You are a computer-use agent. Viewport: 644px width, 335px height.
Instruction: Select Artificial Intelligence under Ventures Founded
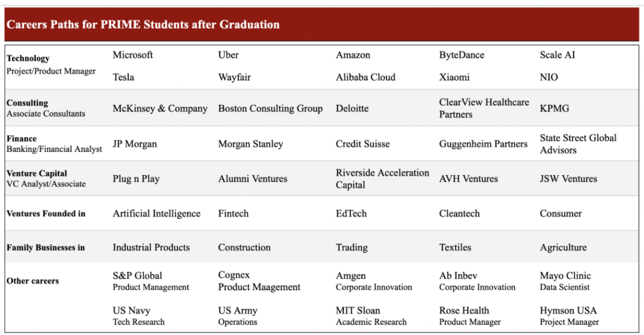pyautogui.click(x=156, y=213)
